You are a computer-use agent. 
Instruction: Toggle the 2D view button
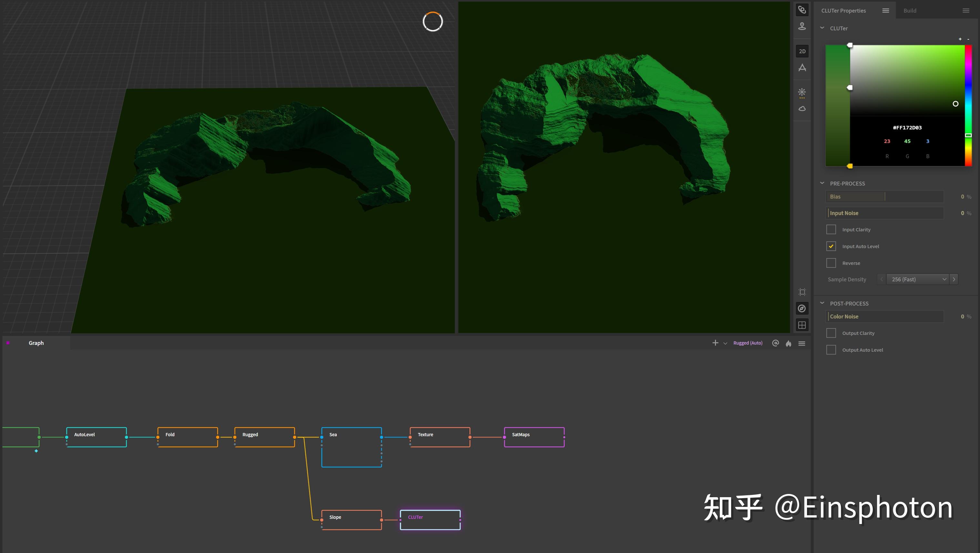(802, 51)
